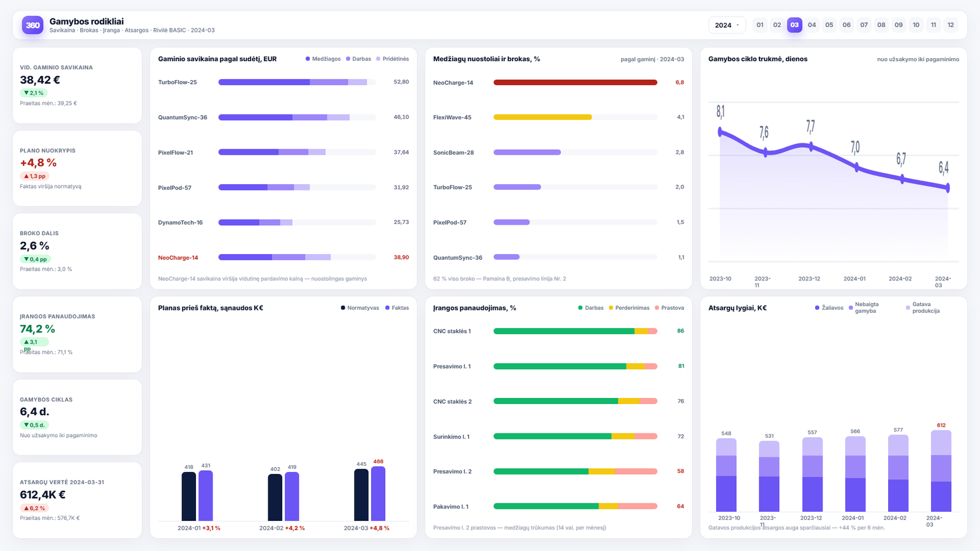Switch to month 11
The width and height of the screenshot is (980, 551).
933,25
